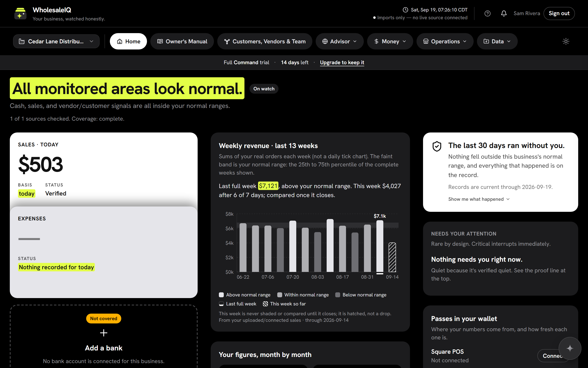588x368 pixels.
Task: Open the Cedar Lane Distribu... business dropdown
Action: [x=56, y=41]
